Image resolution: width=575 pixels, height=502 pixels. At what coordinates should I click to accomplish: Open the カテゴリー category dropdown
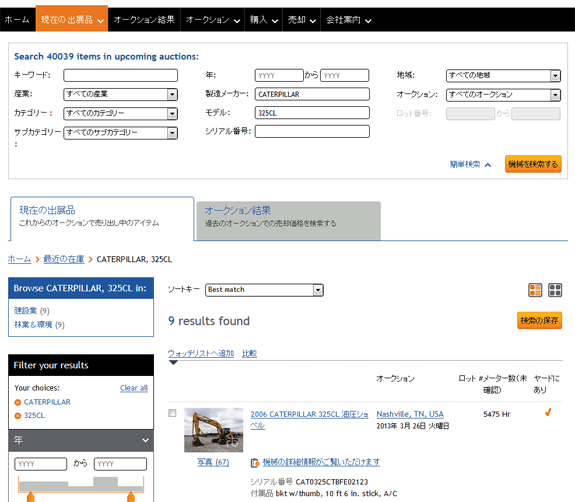point(120,113)
